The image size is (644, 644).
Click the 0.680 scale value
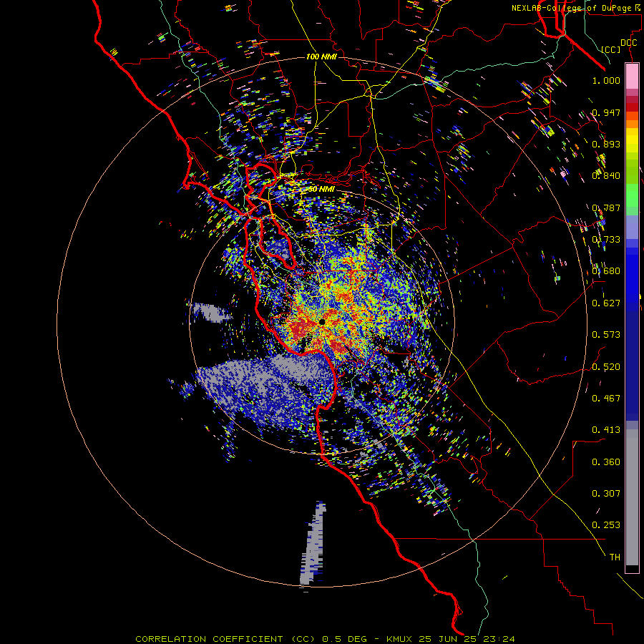pyautogui.click(x=606, y=271)
